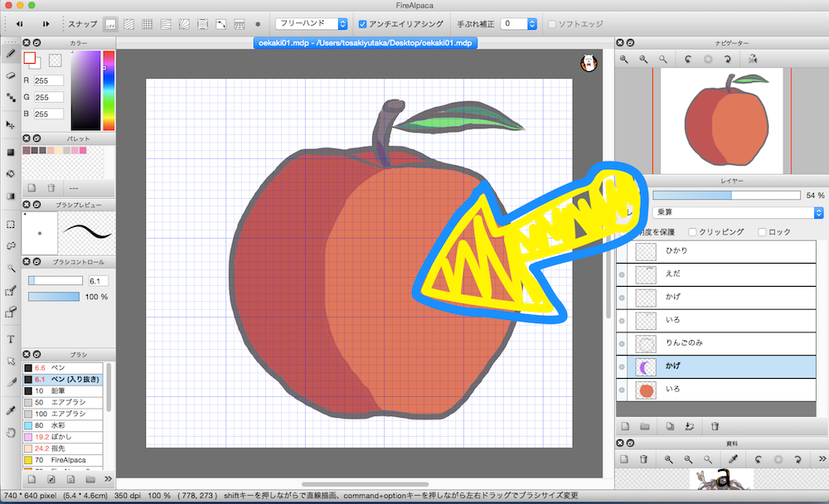Pick a hue from the rainbow color bar
This screenshot has height=504, width=829.
click(x=109, y=90)
